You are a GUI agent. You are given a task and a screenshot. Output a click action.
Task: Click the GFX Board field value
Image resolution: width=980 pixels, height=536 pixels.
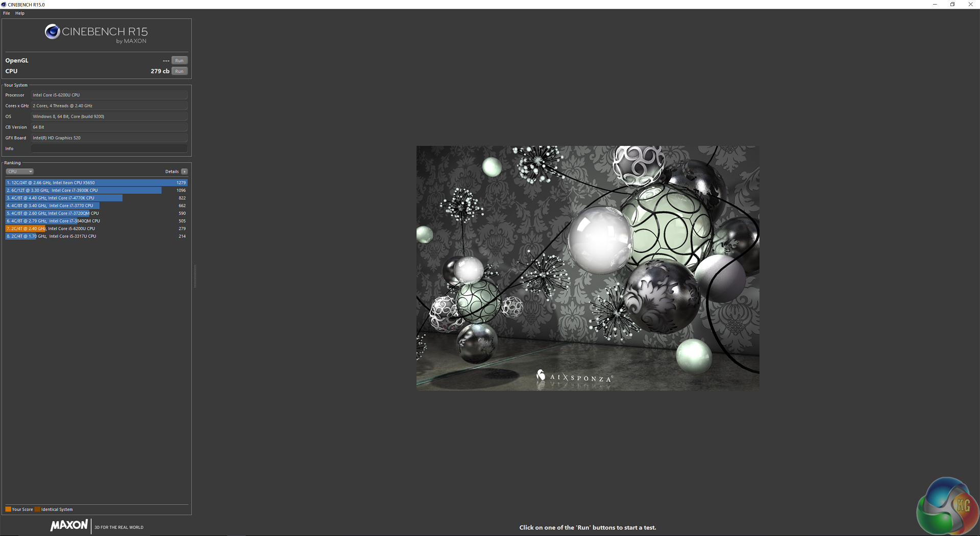point(109,138)
